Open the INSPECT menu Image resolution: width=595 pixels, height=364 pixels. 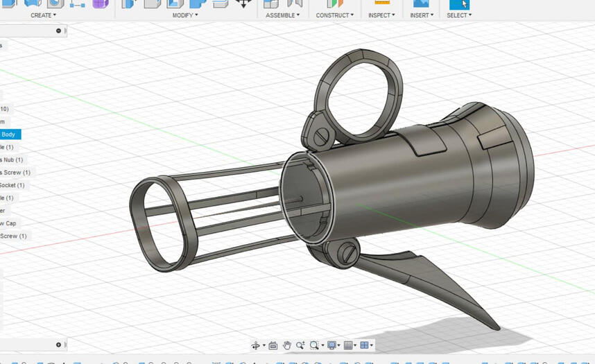tap(381, 15)
